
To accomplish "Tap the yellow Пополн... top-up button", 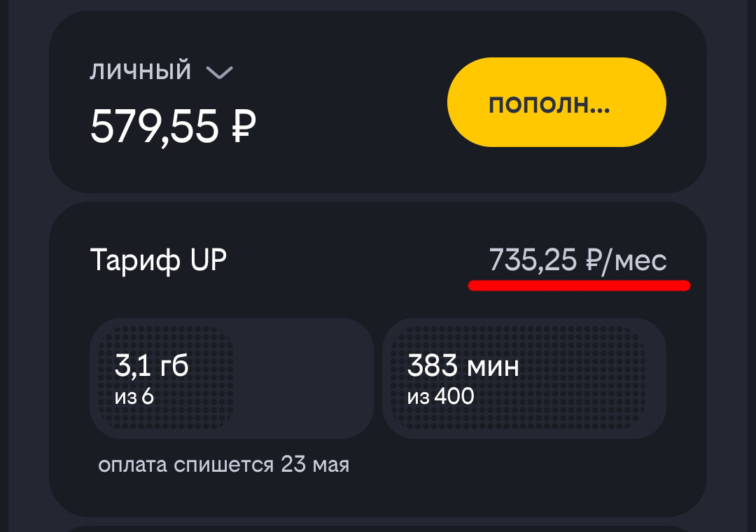I will 556,102.
